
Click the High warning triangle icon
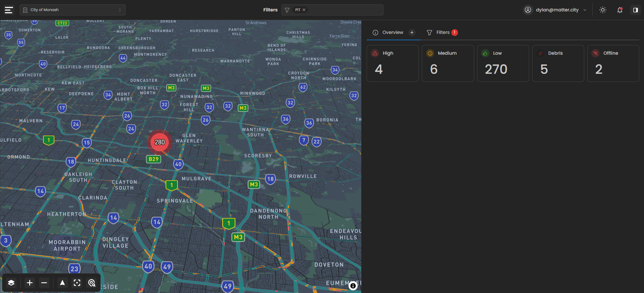375,53
